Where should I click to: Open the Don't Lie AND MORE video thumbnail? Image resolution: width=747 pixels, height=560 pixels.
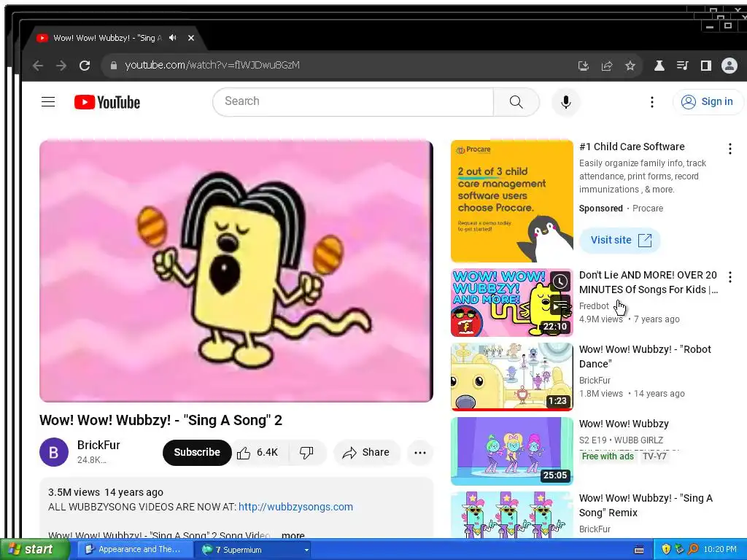point(511,303)
